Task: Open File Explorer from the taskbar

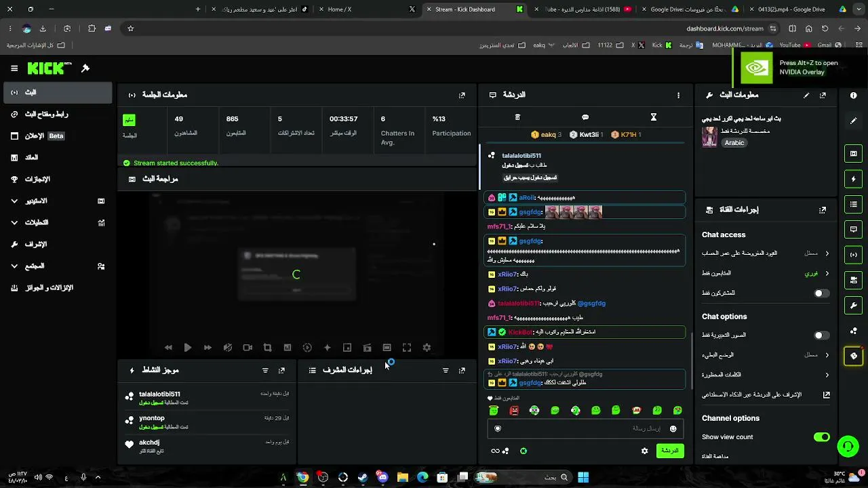Action: [403, 477]
